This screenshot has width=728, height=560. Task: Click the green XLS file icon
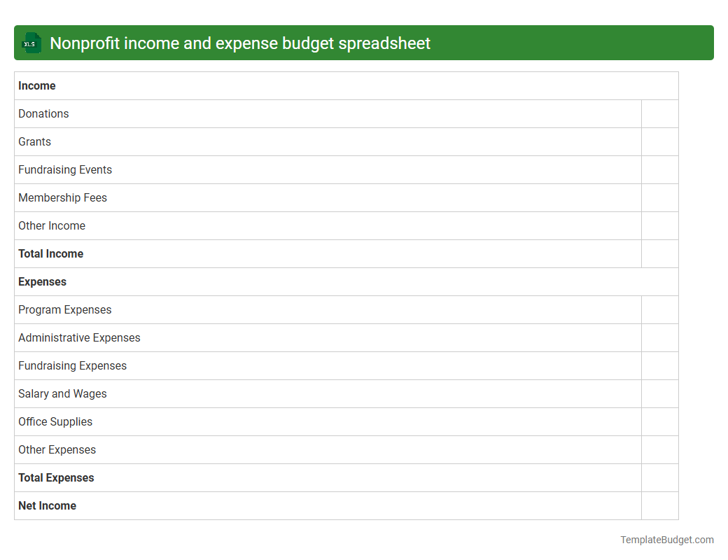point(31,43)
